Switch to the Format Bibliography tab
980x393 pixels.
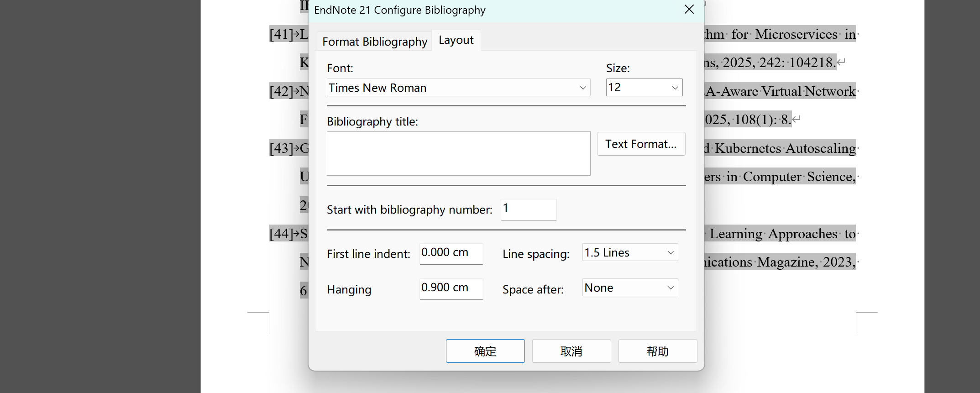[x=375, y=42]
